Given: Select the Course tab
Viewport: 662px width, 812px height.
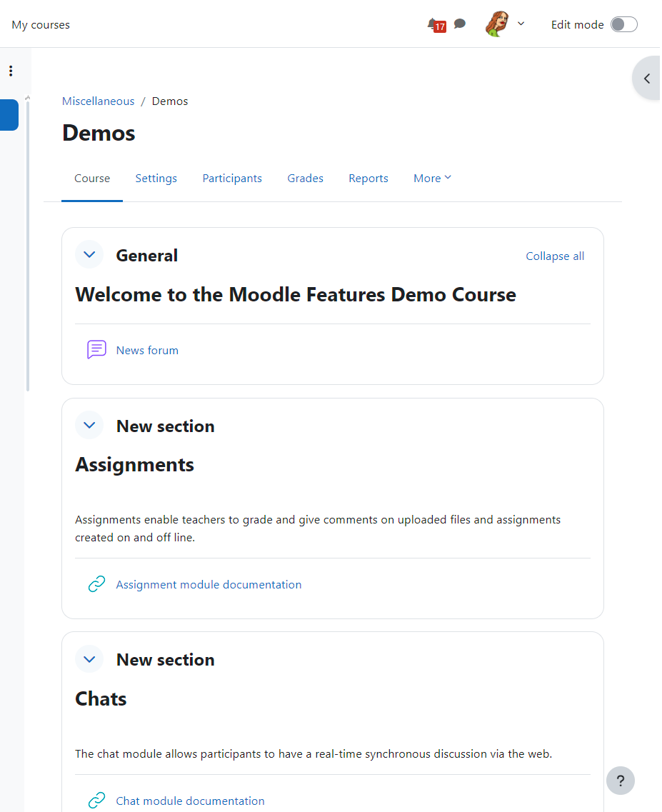Looking at the screenshot, I should pos(92,178).
